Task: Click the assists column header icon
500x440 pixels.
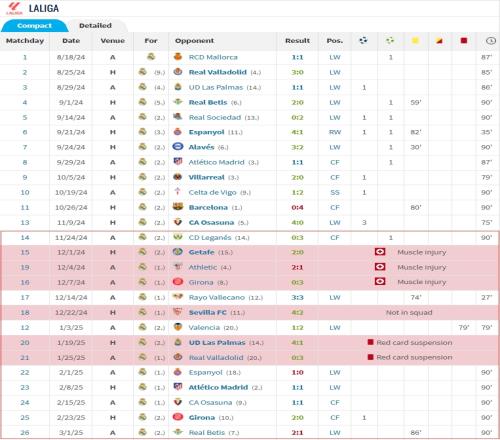Action: [x=390, y=41]
